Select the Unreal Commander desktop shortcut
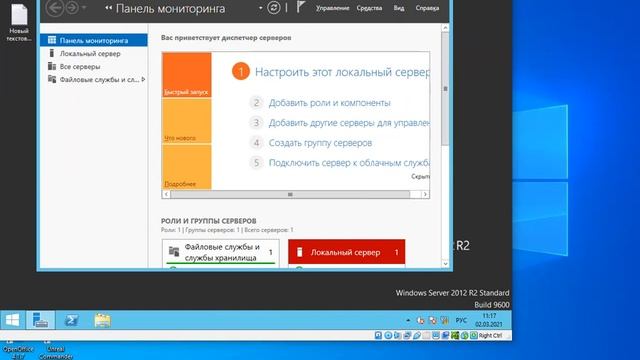This screenshot has height=360, width=640. pyautogui.click(x=56, y=350)
